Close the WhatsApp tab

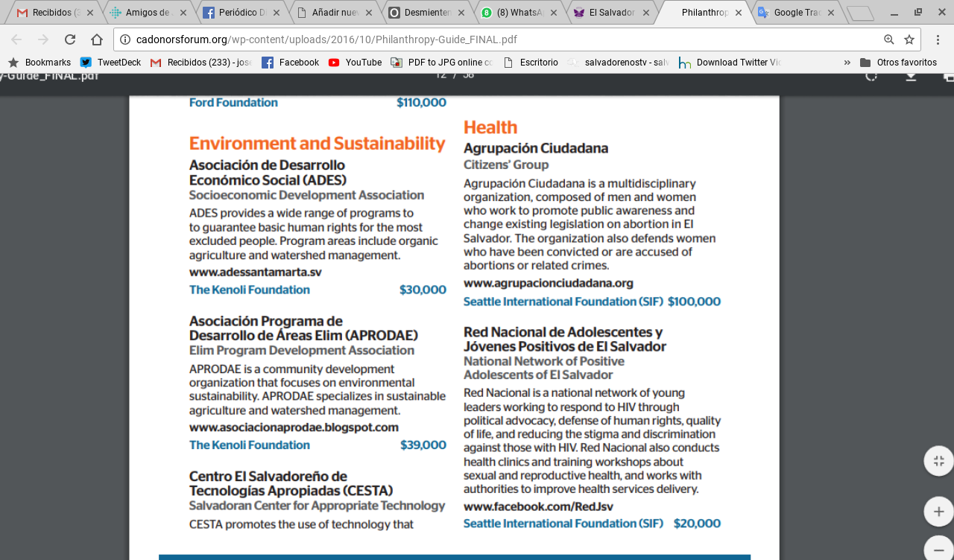(555, 13)
